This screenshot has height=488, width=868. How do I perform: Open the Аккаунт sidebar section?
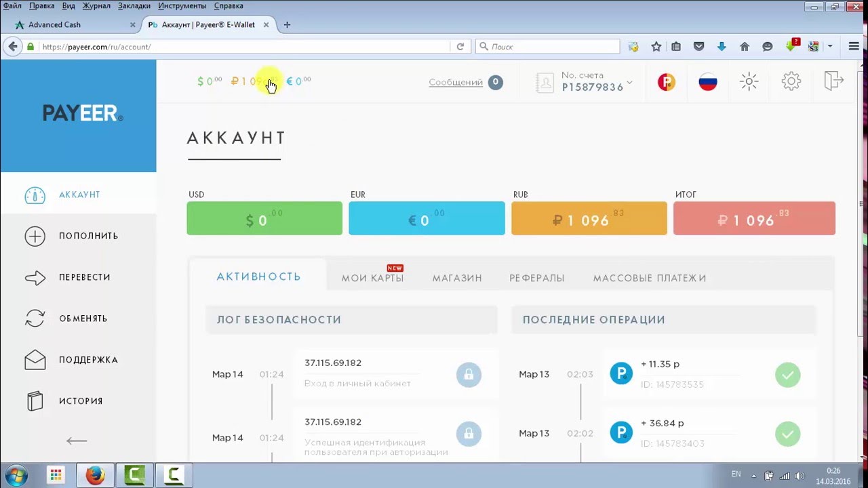pos(78,195)
